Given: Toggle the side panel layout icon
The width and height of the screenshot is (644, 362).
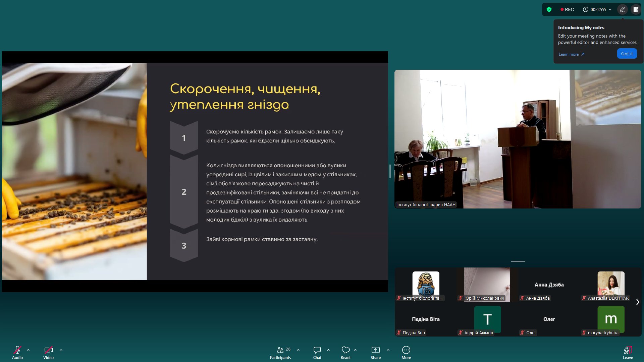Looking at the screenshot, I should click(636, 9).
